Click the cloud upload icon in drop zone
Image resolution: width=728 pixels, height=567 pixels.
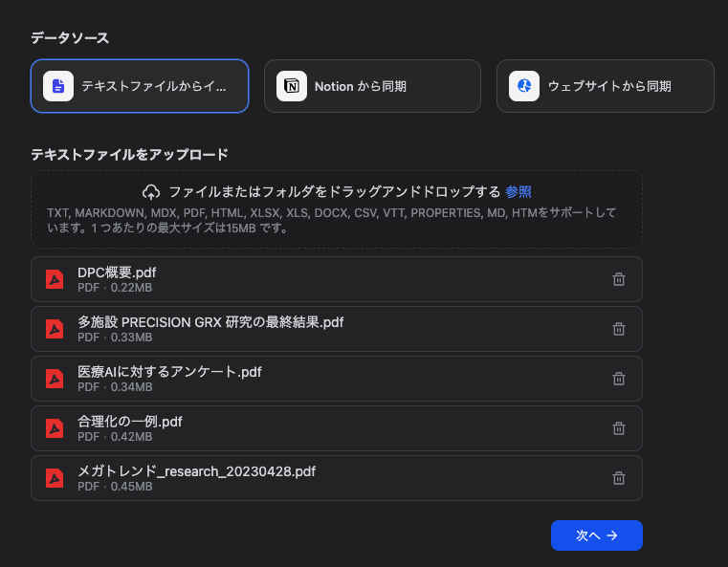point(151,191)
